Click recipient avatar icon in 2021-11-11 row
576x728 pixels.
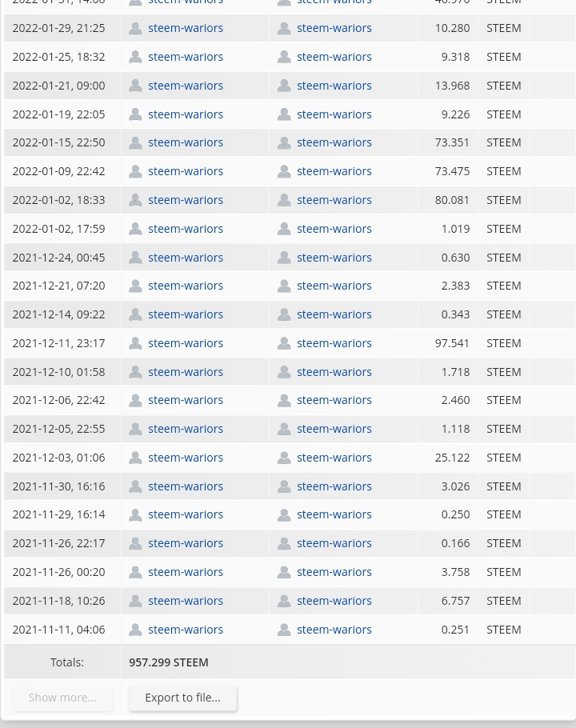tap(284, 630)
